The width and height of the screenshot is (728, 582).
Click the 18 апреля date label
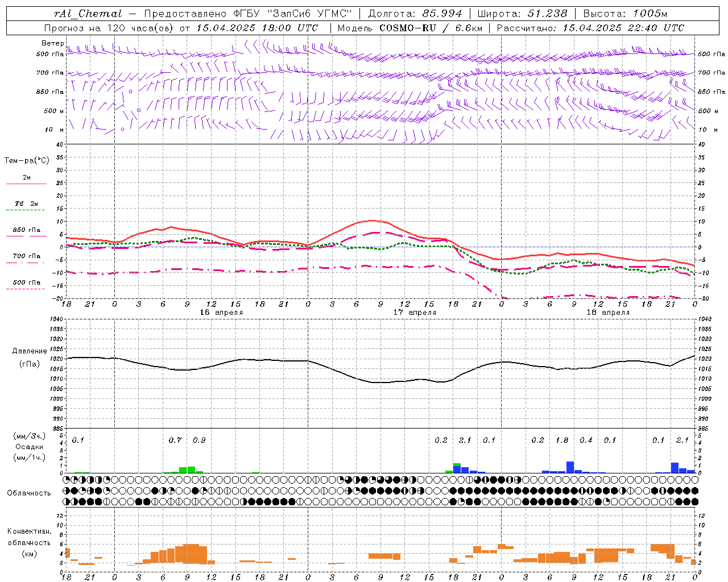tap(608, 313)
